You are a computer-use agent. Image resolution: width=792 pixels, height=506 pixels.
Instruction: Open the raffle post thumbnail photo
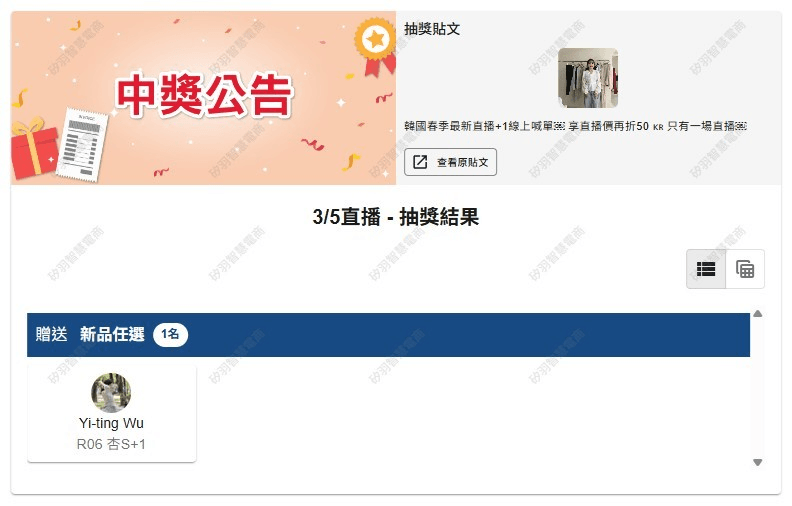588,78
